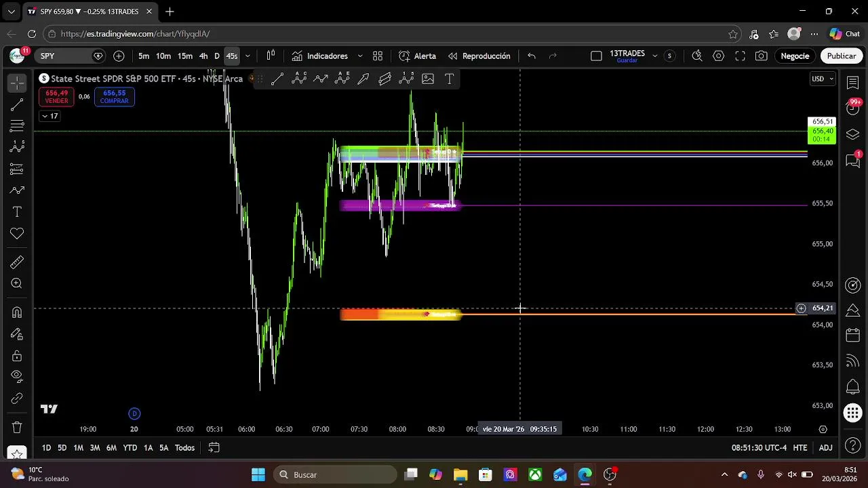Screen dimensions: 868x488
Task: Select the 5m timeframe
Action: [x=144, y=56]
